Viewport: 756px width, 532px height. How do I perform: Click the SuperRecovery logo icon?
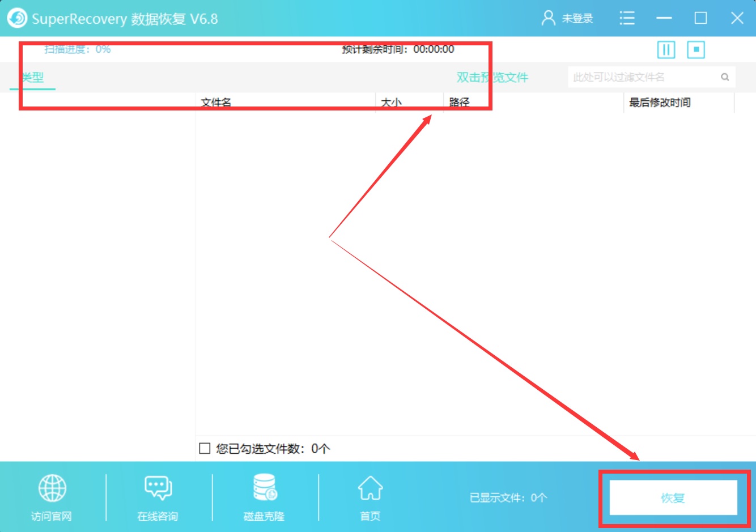click(x=16, y=18)
